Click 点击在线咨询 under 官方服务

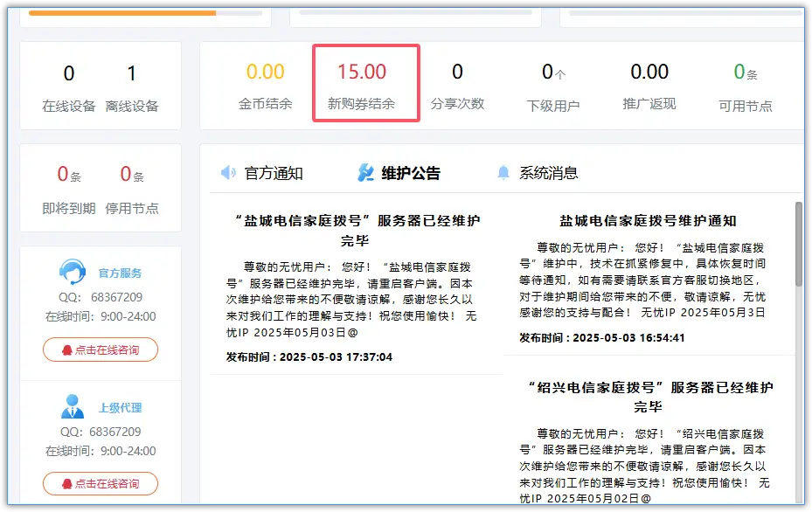pos(101,349)
